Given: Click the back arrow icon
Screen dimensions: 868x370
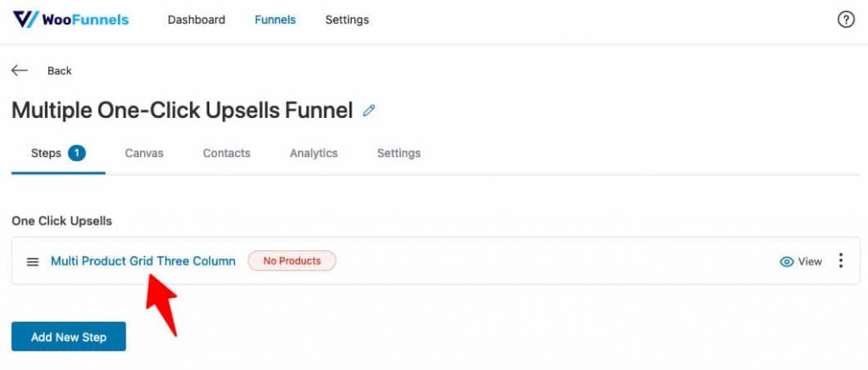Looking at the screenshot, I should pyautogui.click(x=19, y=70).
